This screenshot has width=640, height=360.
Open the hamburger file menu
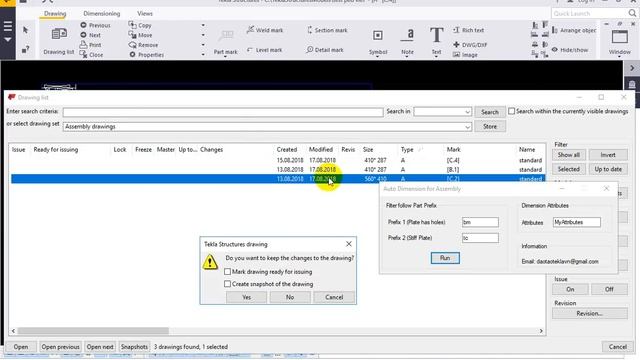pyautogui.click(x=8, y=27)
